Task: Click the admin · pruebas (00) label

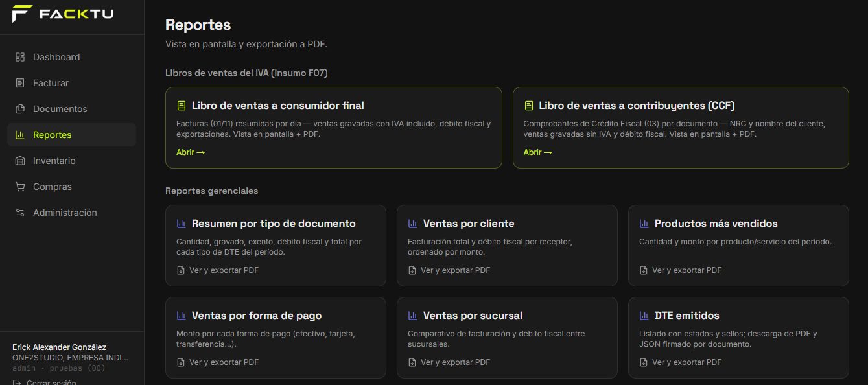Action: pyautogui.click(x=59, y=368)
